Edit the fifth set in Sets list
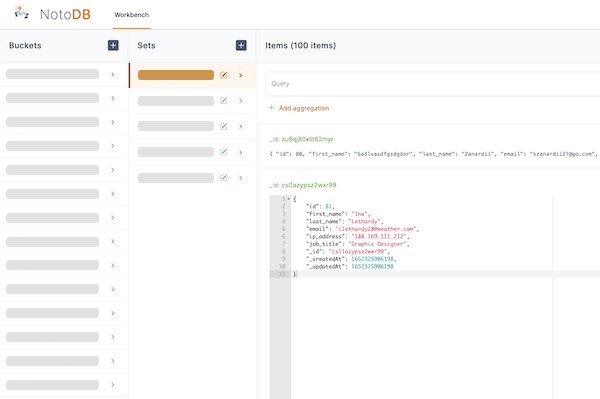This screenshot has width=600, height=399. 224,178
